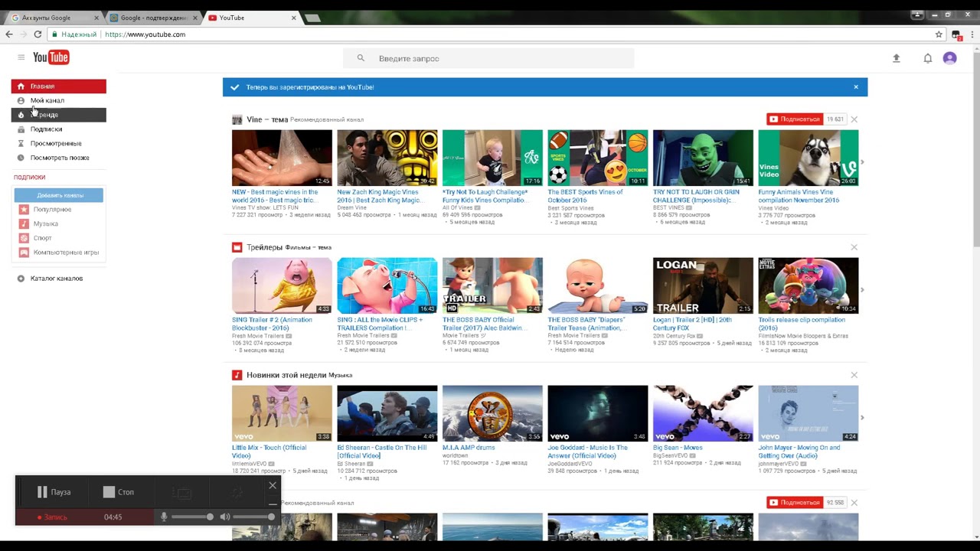Show next videos in Трейлеры row
The width and height of the screenshot is (980, 551).
[862, 290]
